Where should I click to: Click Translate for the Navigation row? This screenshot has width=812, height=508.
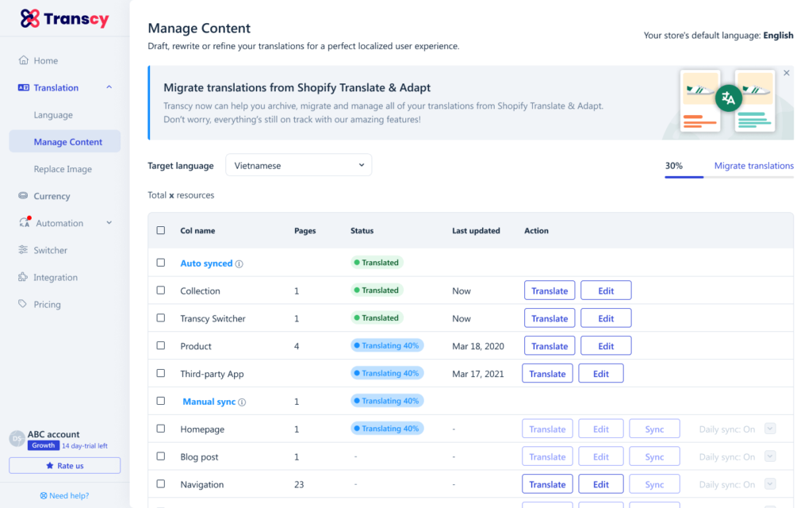point(547,484)
